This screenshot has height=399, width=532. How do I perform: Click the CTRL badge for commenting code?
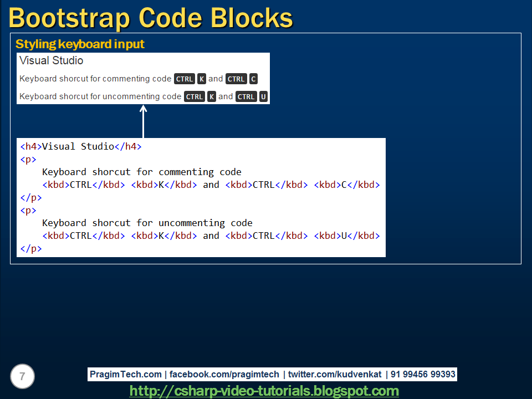pos(184,79)
